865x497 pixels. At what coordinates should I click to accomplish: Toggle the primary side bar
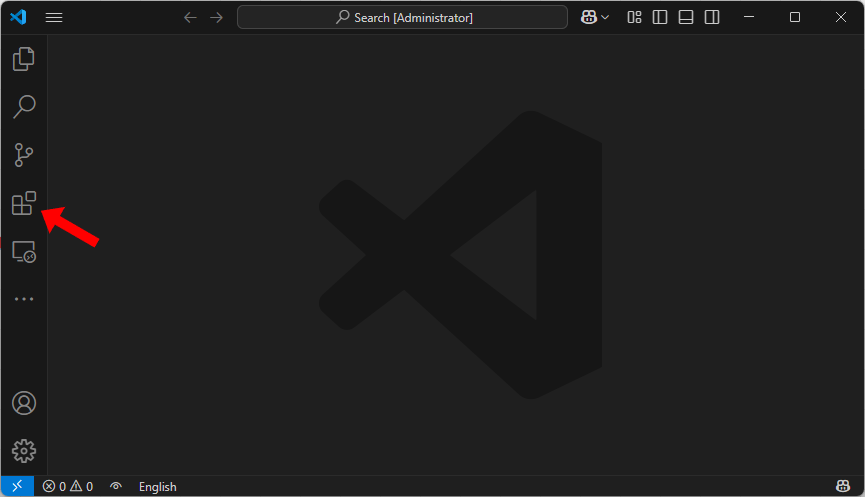[x=660, y=18]
